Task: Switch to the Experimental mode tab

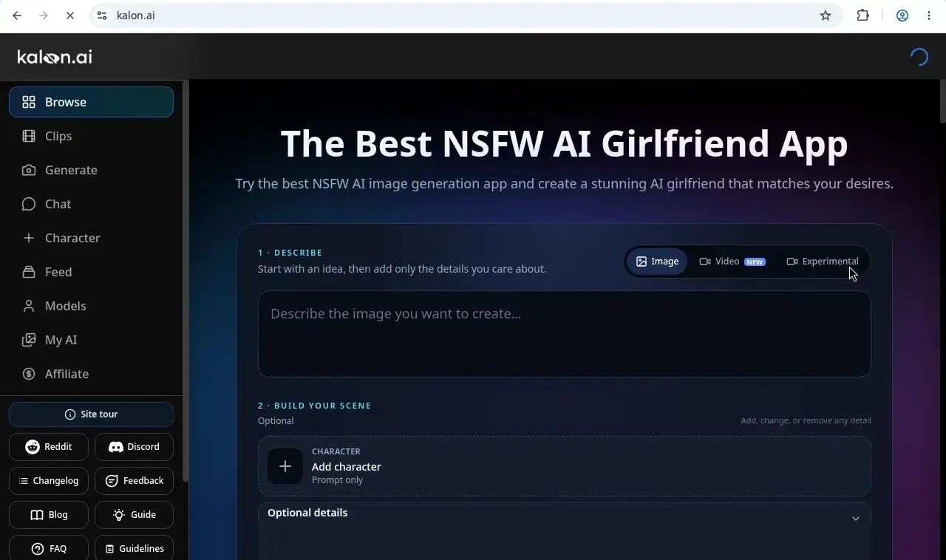Action: click(823, 262)
